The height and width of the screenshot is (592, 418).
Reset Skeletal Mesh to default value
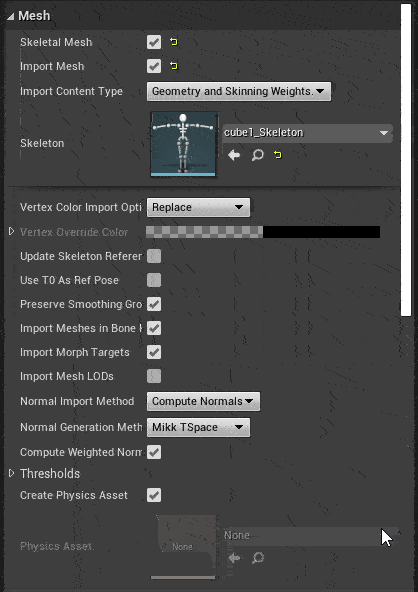(x=174, y=42)
